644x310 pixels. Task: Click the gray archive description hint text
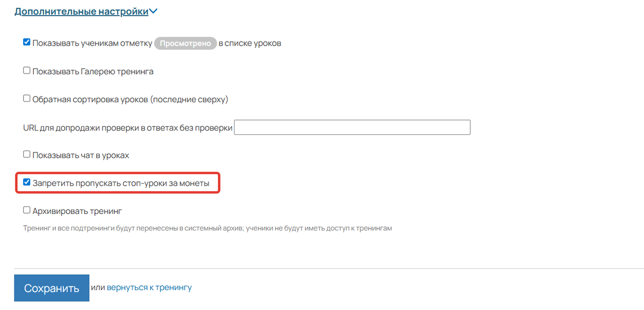pos(207,228)
